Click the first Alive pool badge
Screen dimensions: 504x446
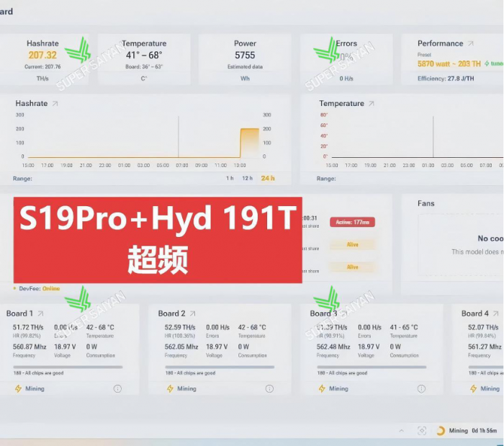[352, 245]
